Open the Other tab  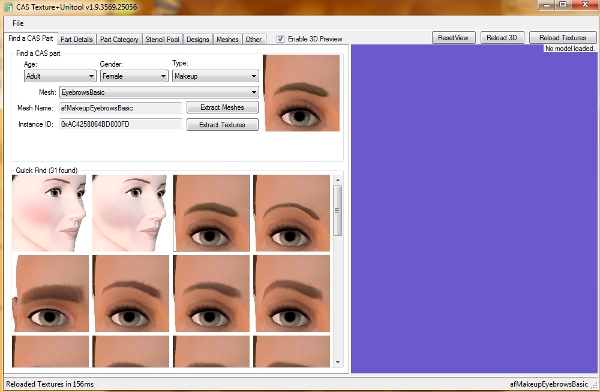tap(254, 39)
